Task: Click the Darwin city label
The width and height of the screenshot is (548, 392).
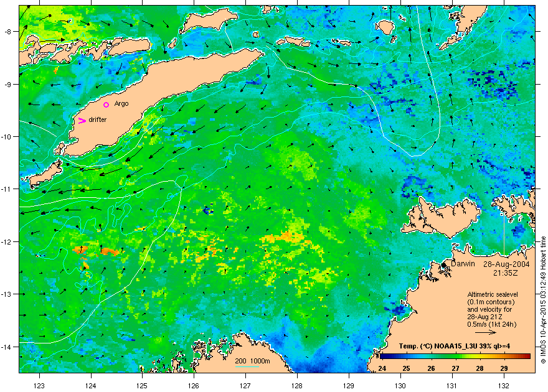Action: [x=463, y=264]
